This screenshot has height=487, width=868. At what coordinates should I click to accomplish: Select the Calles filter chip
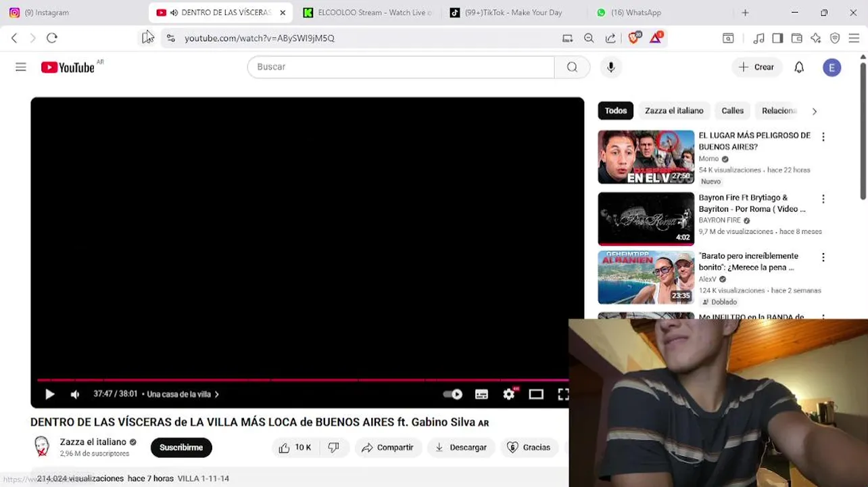pyautogui.click(x=732, y=111)
